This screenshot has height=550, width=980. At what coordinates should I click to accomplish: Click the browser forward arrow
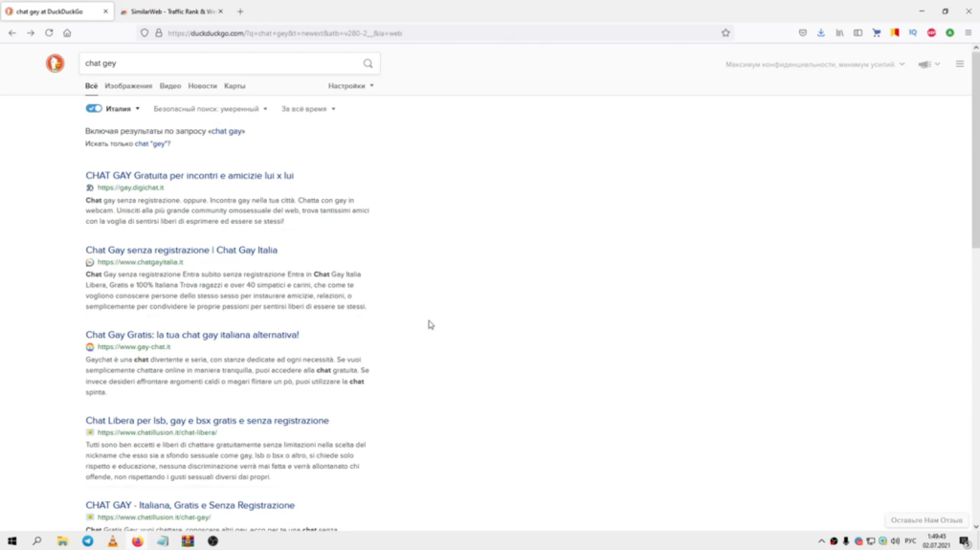pos(31,33)
